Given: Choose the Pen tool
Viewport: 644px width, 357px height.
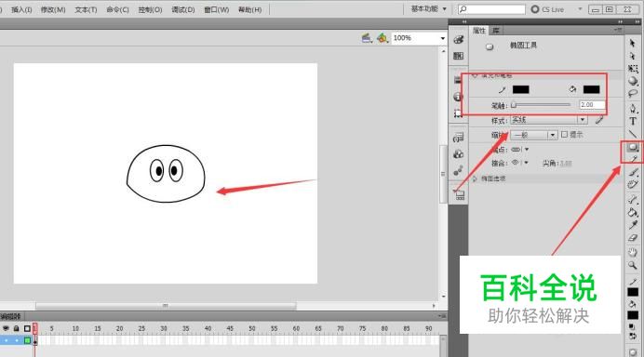Looking at the screenshot, I should pyautogui.click(x=633, y=109).
